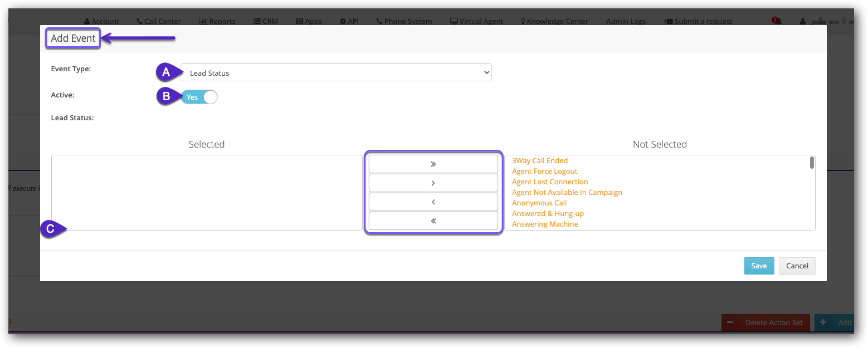Viewport: 868px width, 348px height.
Task: Click the single left arrow transfer button
Action: click(433, 202)
